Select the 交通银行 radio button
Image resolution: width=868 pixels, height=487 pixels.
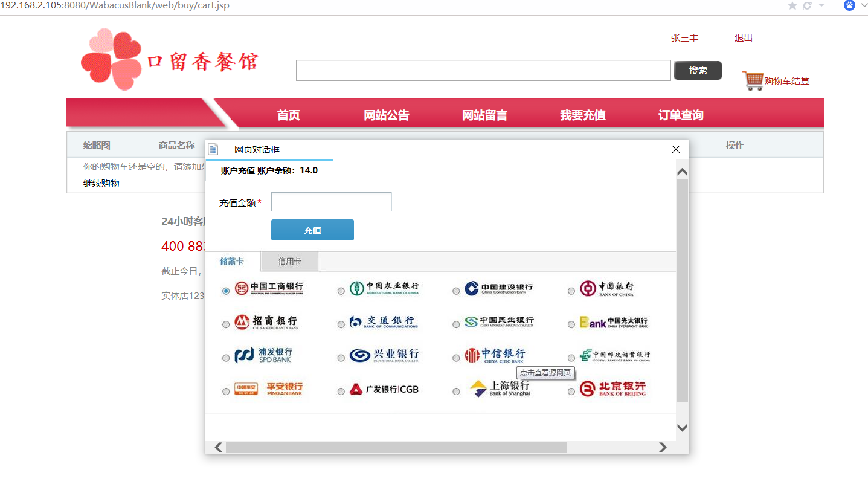point(341,324)
